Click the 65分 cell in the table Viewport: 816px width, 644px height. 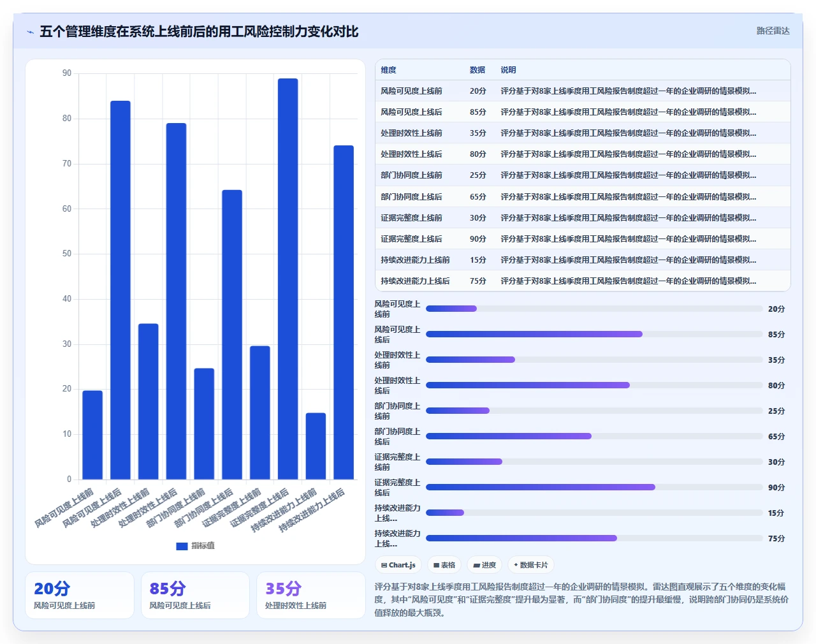point(478,197)
